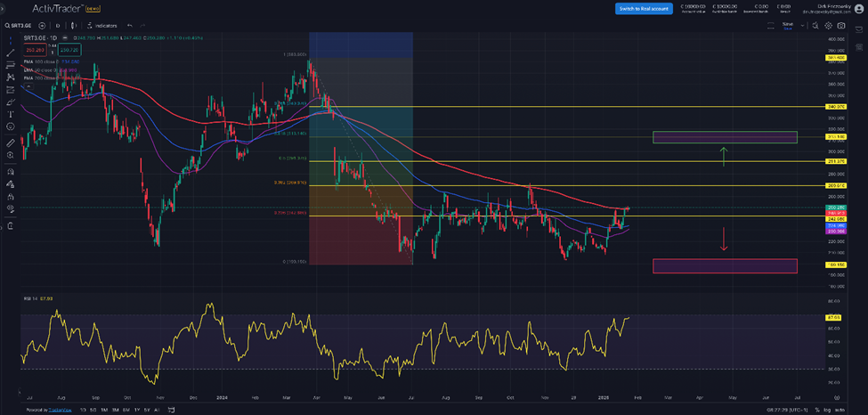Click Switch to Real account button
The height and width of the screenshot is (415, 868).
click(x=643, y=8)
